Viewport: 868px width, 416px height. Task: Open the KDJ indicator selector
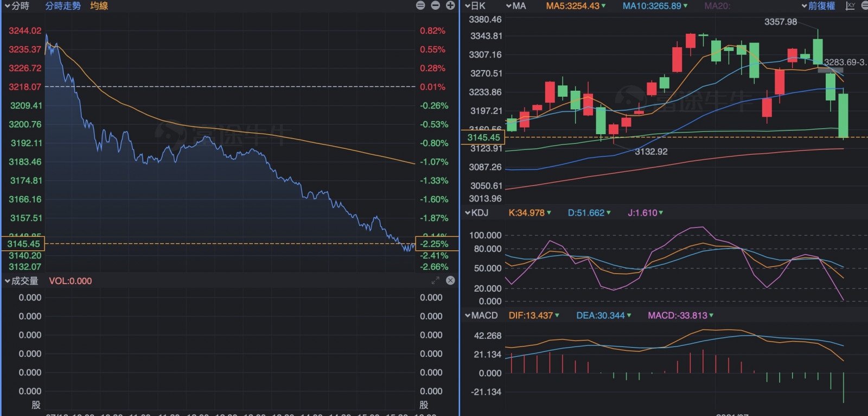click(477, 213)
